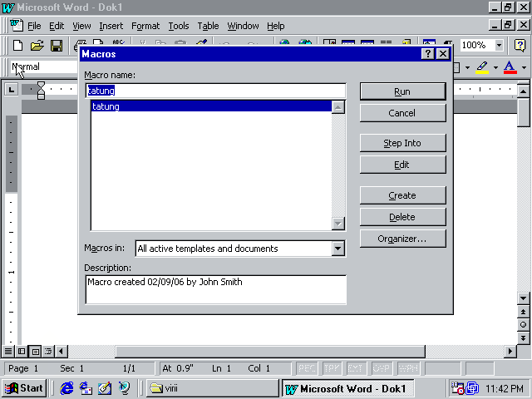The height and width of the screenshot is (399, 532).
Task: Click the ABC spelling check icon
Action: [x=118, y=42]
